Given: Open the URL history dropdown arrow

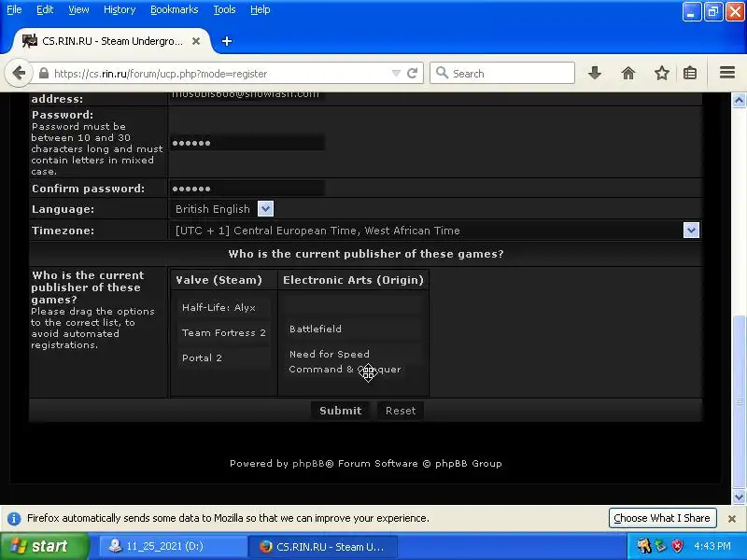Looking at the screenshot, I should point(396,74).
